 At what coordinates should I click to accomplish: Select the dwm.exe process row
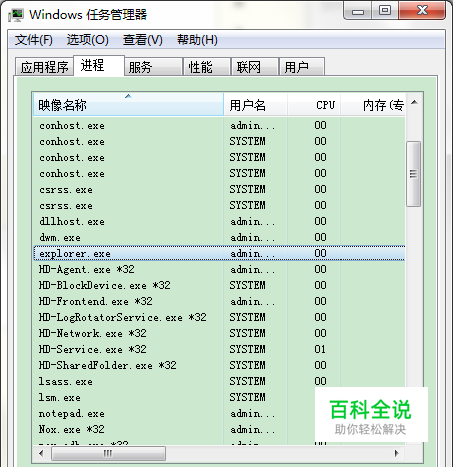pos(219,237)
